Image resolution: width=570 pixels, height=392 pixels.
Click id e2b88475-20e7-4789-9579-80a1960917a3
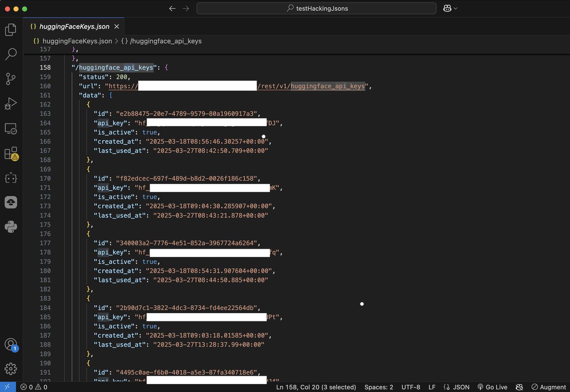[x=188, y=114]
